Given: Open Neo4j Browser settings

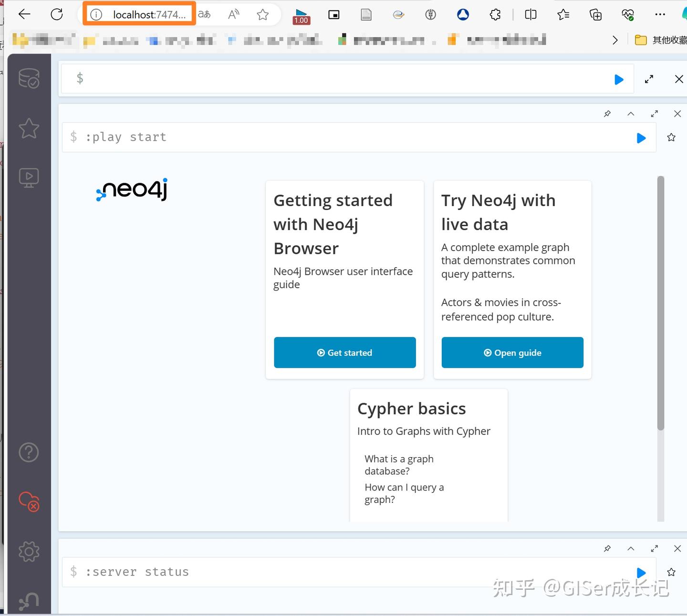Looking at the screenshot, I should click(29, 551).
